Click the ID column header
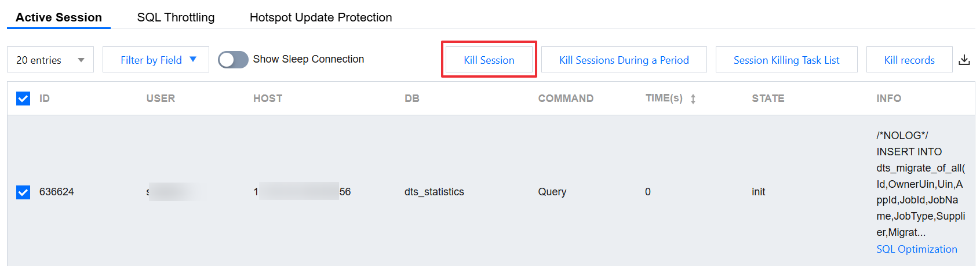This screenshot has width=980, height=266. (45, 99)
